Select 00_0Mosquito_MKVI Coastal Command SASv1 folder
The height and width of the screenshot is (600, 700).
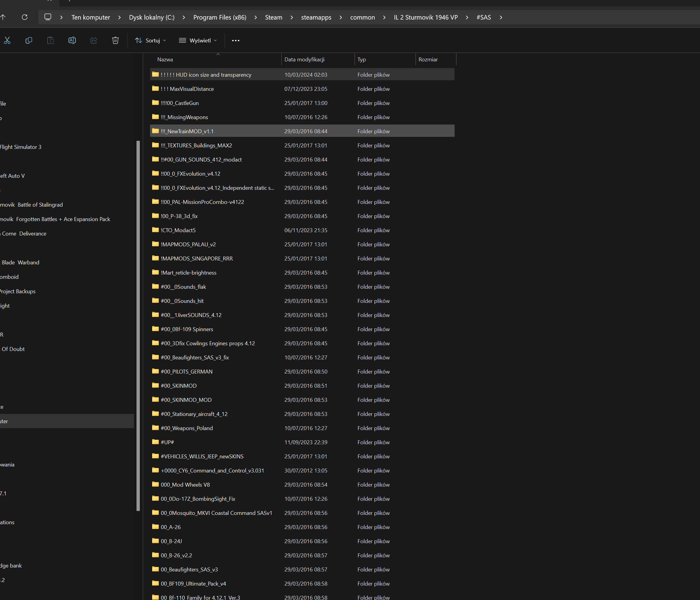[302, 513]
